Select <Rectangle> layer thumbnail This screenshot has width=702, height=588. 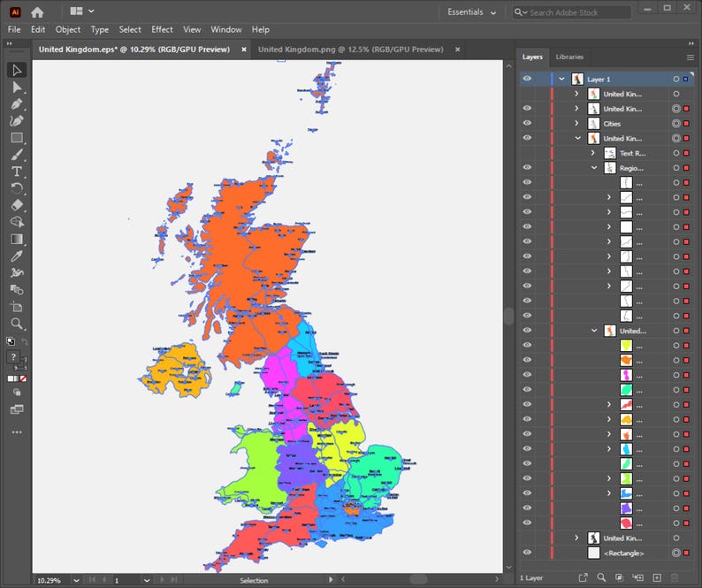coord(593,553)
